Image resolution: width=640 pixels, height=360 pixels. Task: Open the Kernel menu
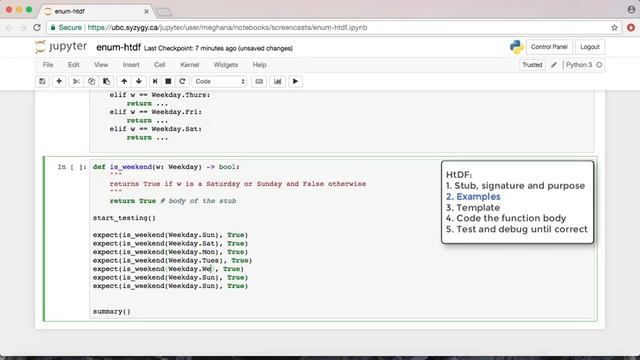[x=189, y=65]
